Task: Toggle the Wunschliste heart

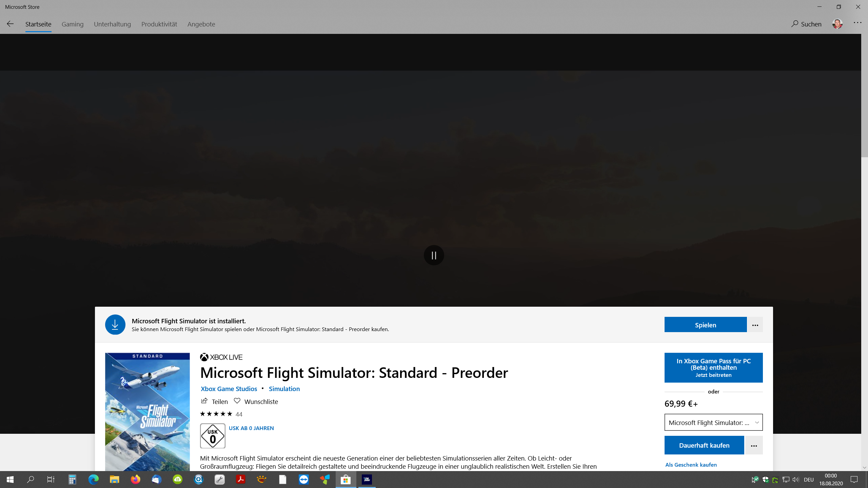Action: 237,401
